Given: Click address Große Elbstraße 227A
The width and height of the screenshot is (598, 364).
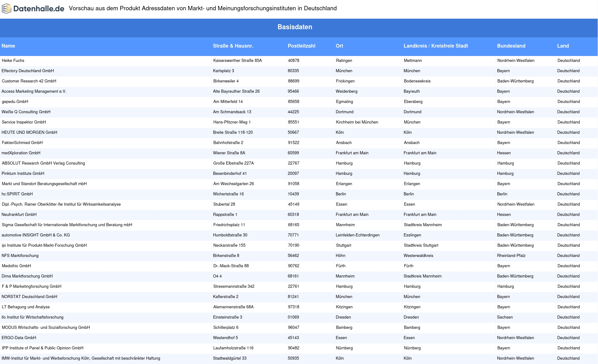Looking at the screenshot, I should (x=233, y=163).
